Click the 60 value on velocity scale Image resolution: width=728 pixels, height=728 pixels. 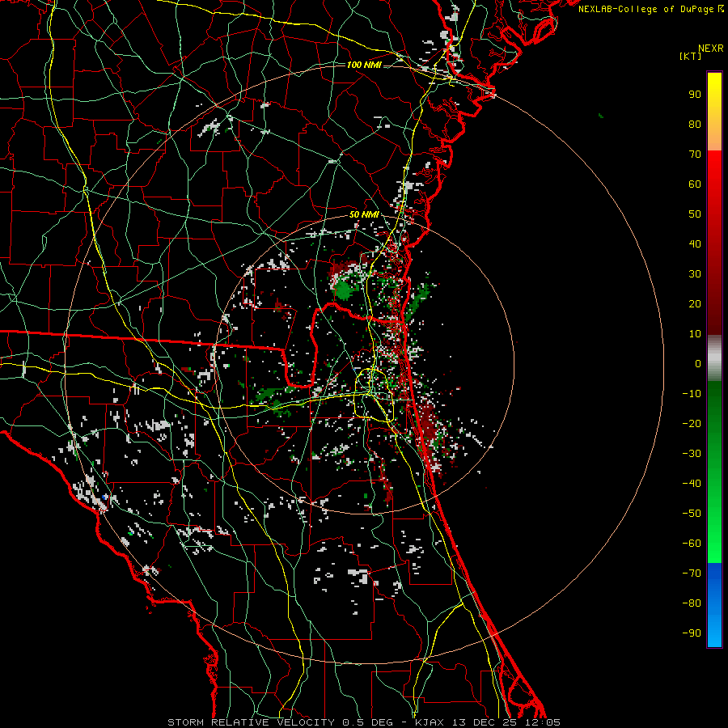pos(695,184)
